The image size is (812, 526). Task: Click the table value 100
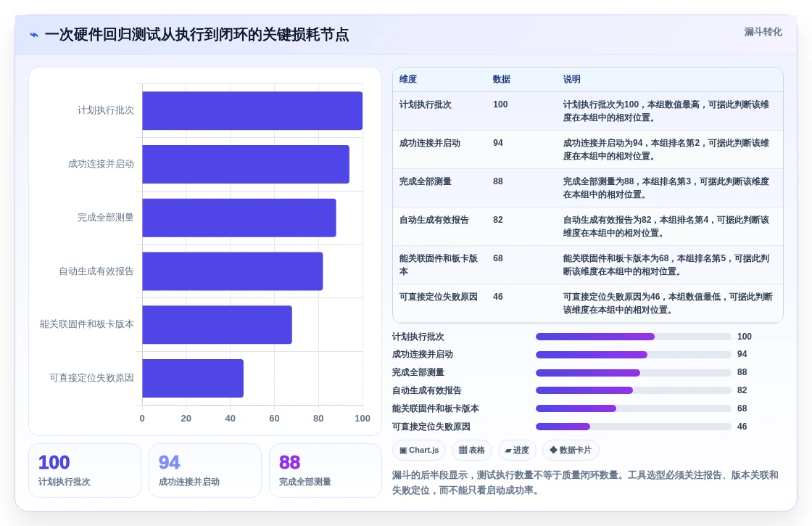[x=500, y=104]
